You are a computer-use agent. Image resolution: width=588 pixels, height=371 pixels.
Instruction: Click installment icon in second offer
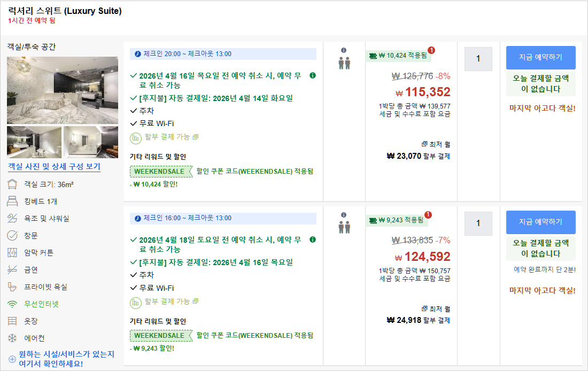click(135, 303)
